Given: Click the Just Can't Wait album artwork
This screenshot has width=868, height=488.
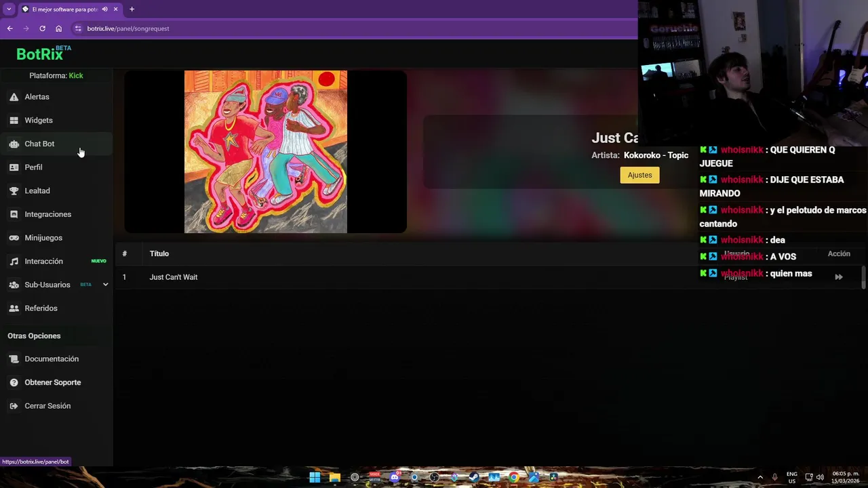Looking at the screenshot, I should (x=266, y=152).
